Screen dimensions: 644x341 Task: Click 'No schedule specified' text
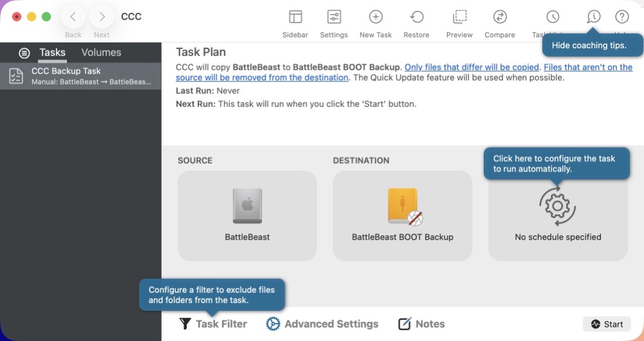coord(558,237)
